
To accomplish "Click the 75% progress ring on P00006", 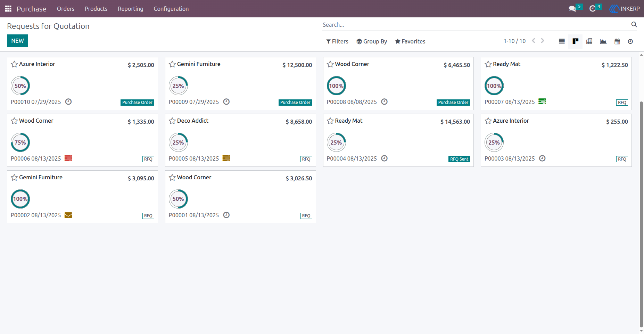I will tap(20, 142).
